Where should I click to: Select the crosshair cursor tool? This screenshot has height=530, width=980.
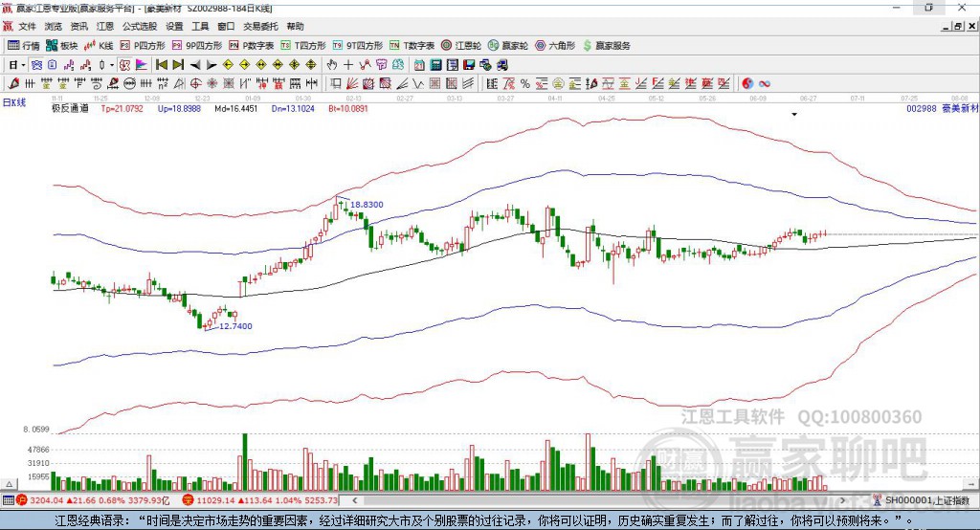(348, 65)
